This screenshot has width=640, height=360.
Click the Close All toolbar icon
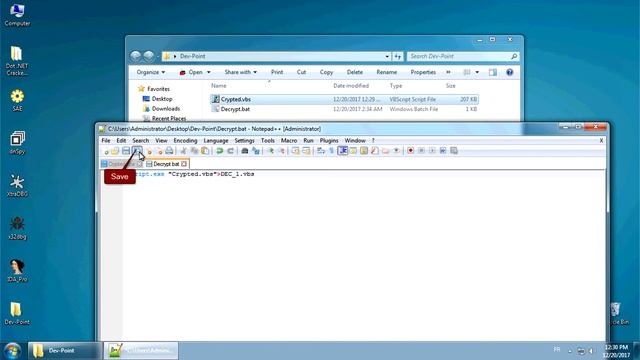[x=160, y=151]
